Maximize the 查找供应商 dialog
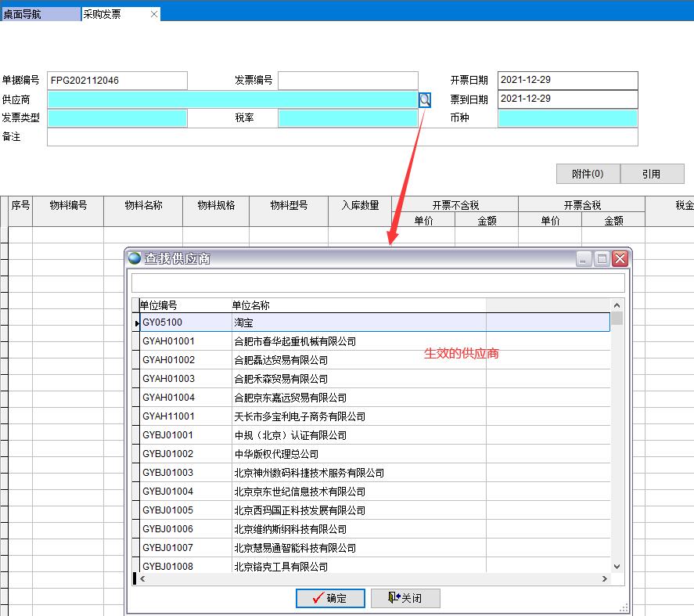Screen dimensions: 694x616 click(x=602, y=258)
